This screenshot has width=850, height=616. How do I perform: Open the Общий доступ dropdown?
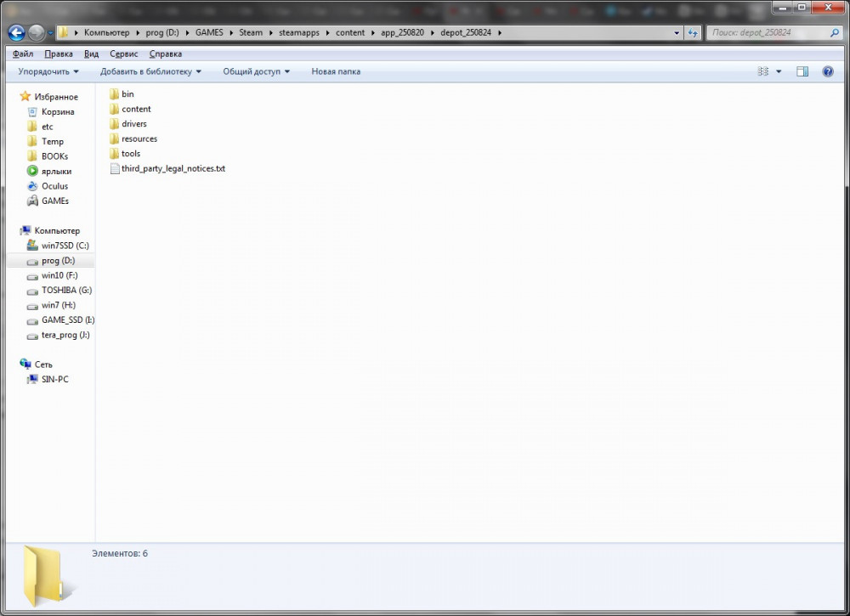point(257,71)
